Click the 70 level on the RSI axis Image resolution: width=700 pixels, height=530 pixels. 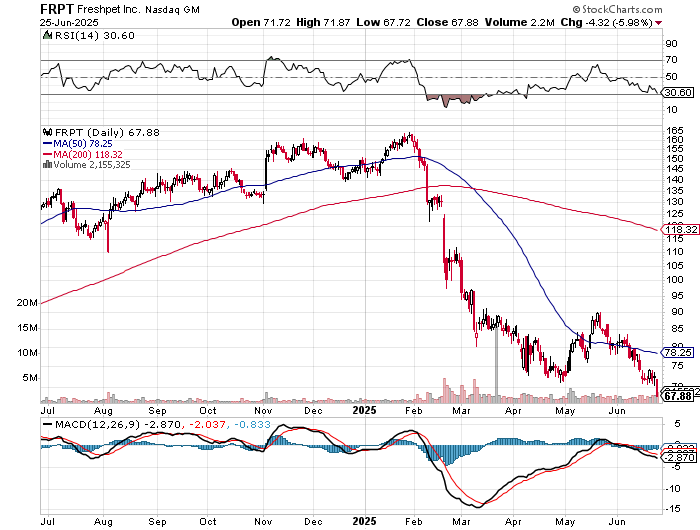coord(671,59)
